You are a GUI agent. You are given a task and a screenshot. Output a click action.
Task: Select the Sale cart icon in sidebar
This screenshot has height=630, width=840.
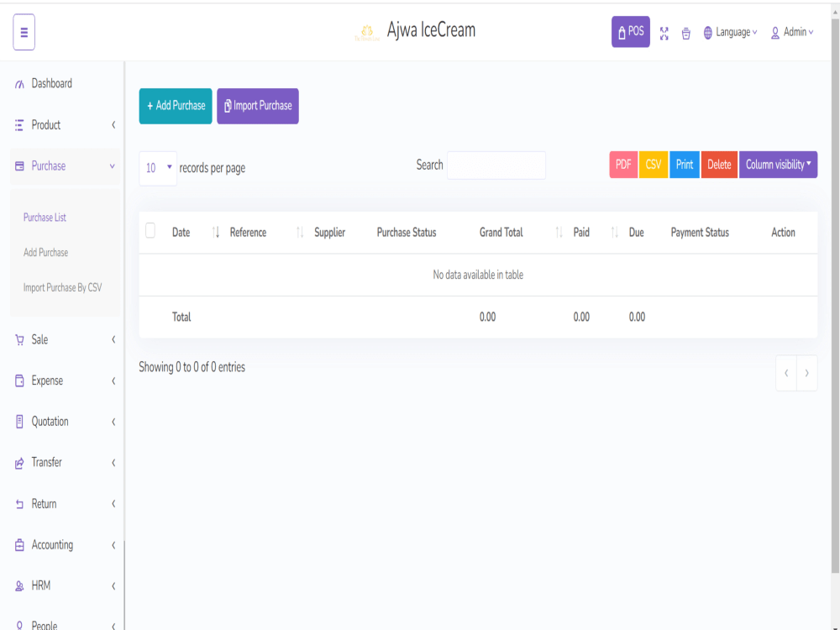pyautogui.click(x=18, y=339)
